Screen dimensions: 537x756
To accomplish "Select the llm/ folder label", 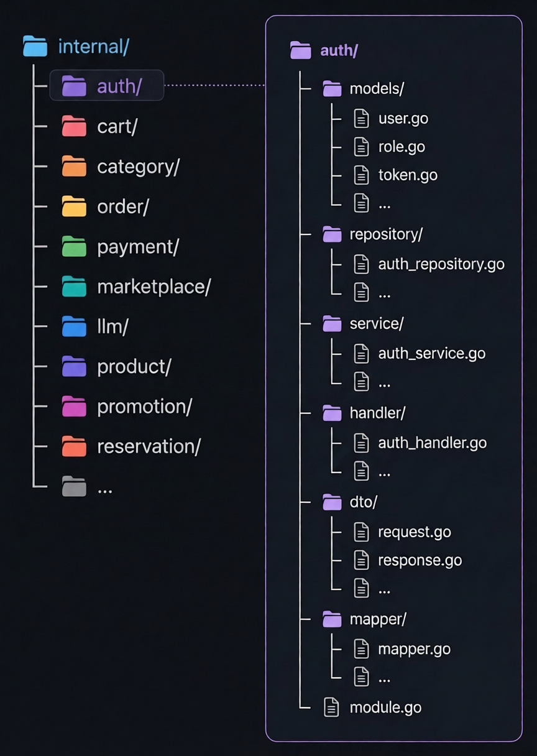I will click(x=112, y=326).
